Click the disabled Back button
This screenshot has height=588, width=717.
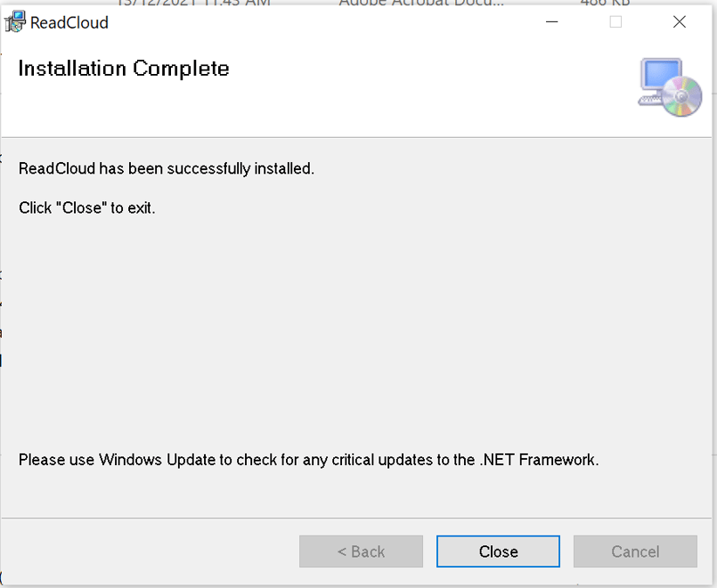click(361, 551)
